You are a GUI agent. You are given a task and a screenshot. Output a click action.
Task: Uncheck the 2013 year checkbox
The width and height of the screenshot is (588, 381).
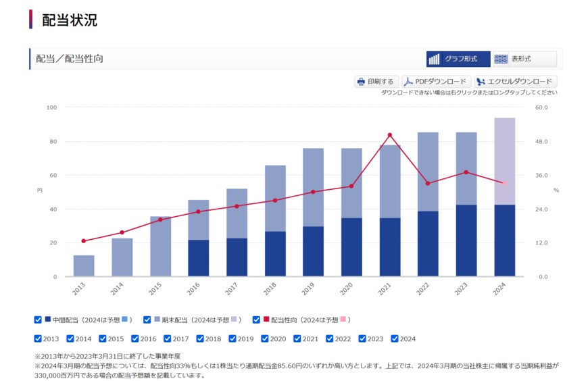[x=38, y=339]
